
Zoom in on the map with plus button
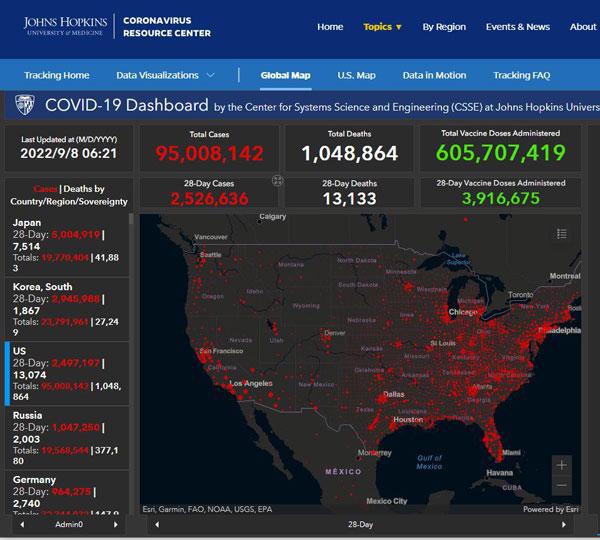(562, 465)
